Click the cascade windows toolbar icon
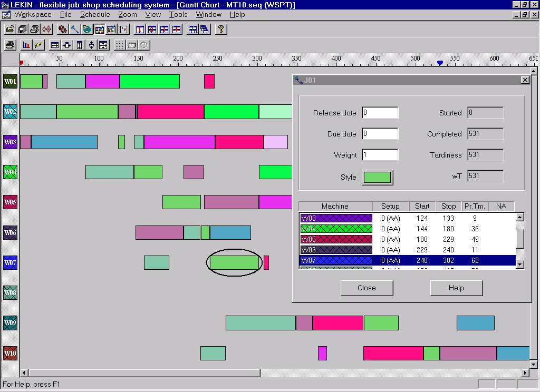The image size is (540, 392). point(204,29)
